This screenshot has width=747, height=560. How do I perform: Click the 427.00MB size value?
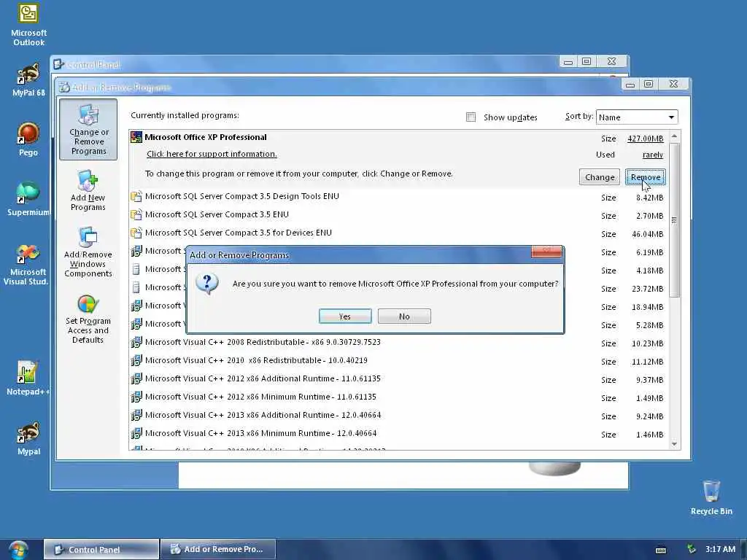coord(645,139)
